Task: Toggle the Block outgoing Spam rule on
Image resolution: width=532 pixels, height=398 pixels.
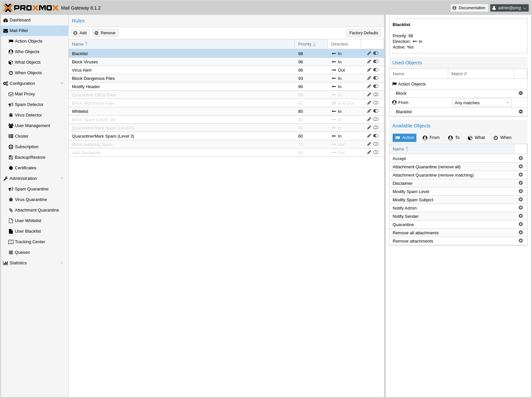Action: pos(376,144)
